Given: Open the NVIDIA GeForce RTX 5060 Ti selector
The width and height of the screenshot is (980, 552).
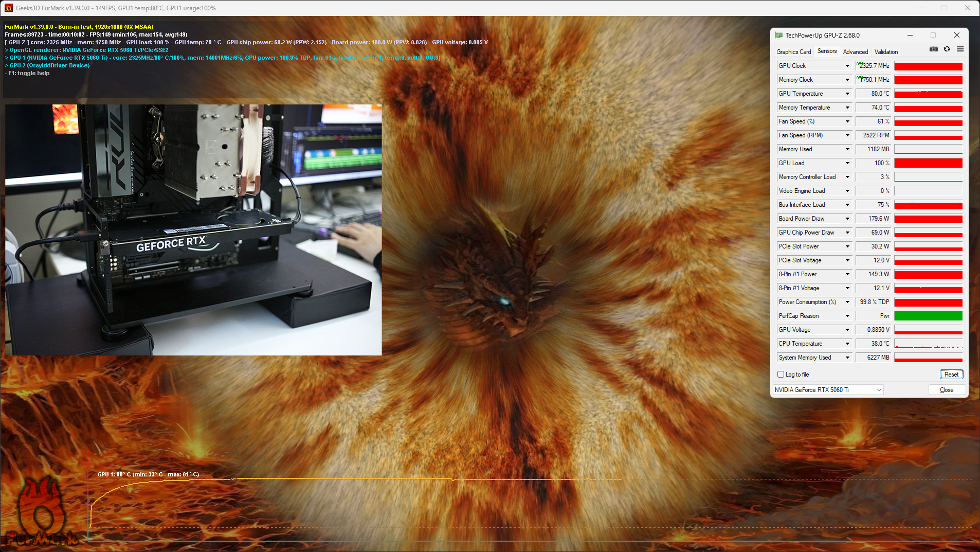Looking at the screenshot, I should [x=828, y=390].
